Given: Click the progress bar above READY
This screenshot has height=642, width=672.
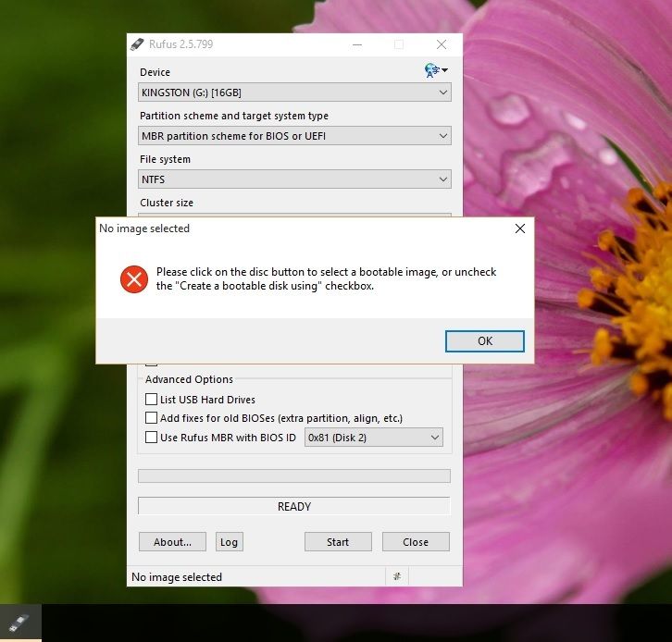Looking at the screenshot, I should click(x=294, y=475).
